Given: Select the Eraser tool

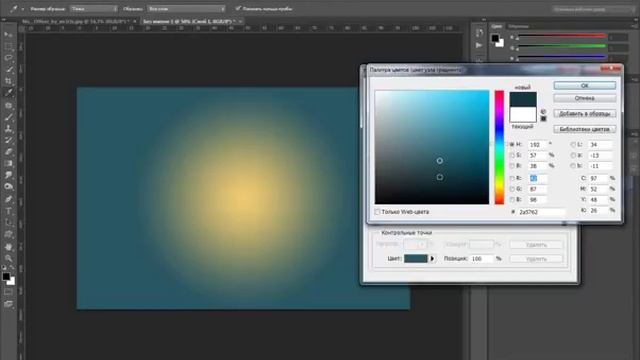Looking at the screenshot, I should [8, 152].
